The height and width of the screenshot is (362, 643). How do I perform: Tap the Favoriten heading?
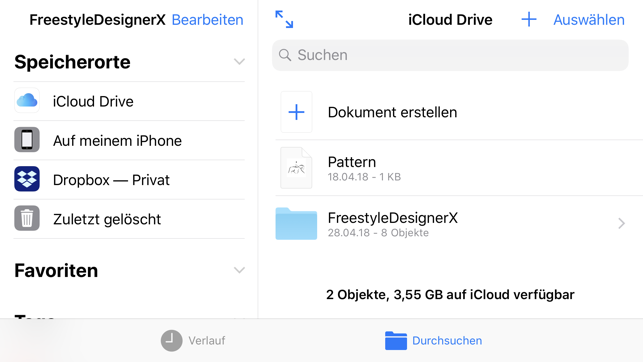pos(56,271)
